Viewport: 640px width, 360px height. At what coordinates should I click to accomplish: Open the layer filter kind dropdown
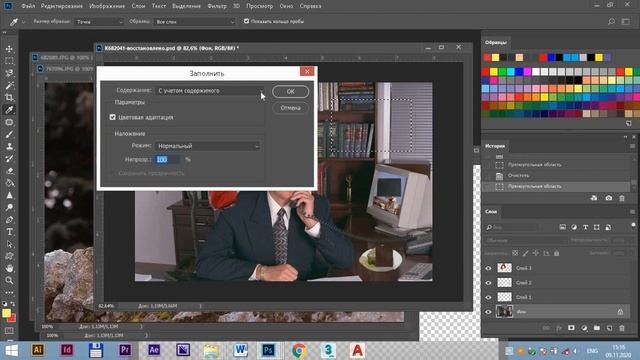pyautogui.click(x=513, y=227)
